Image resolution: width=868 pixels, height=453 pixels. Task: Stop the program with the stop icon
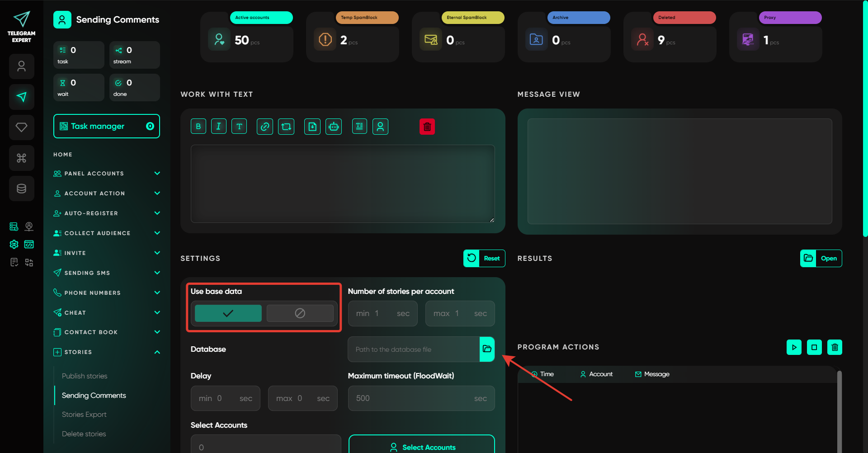point(814,347)
